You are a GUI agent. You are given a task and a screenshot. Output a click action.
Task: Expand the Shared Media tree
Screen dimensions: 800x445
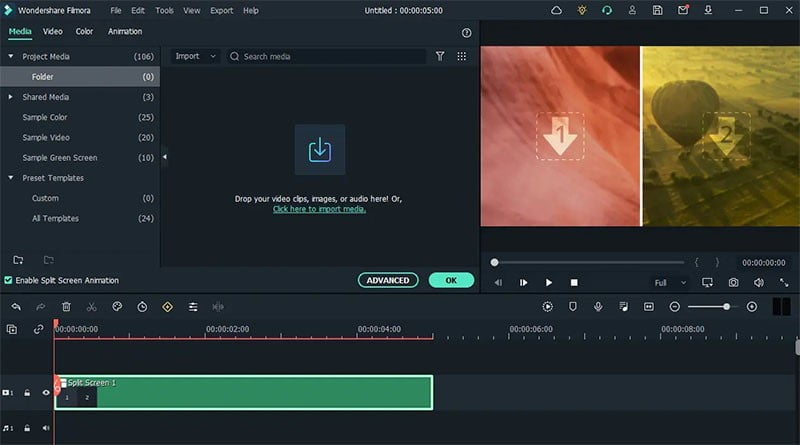(x=10, y=96)
